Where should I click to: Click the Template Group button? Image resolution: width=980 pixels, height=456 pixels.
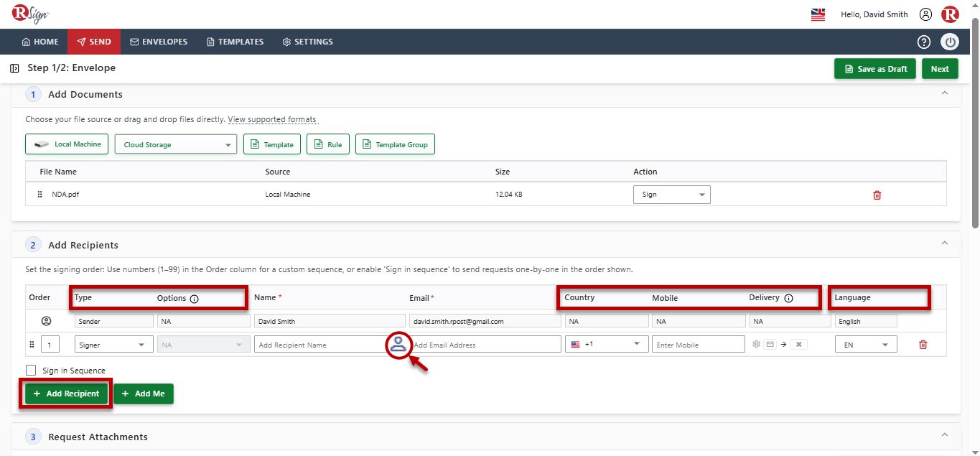[395, 144]
